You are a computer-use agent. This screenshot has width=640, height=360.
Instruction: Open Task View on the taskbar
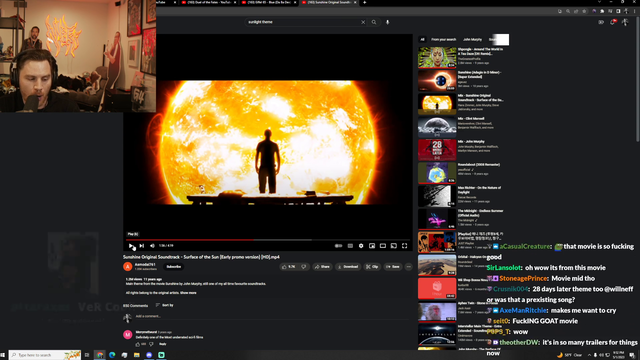[x=87, y=355]
